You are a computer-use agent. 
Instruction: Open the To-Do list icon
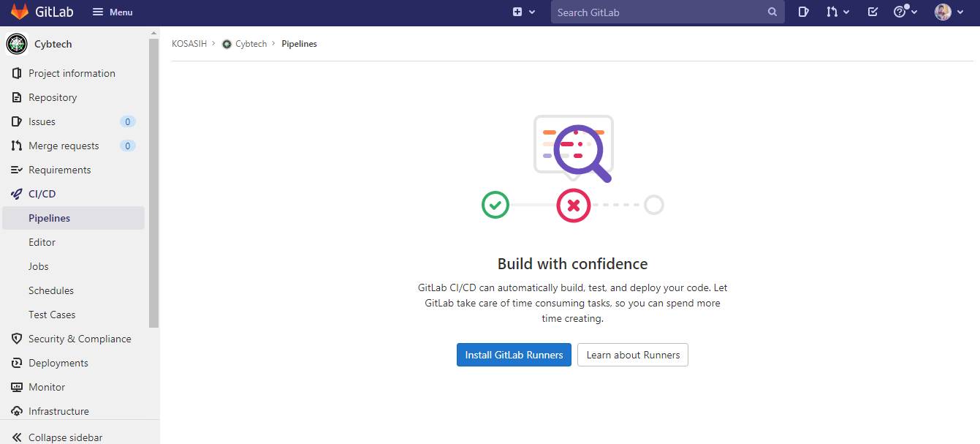point(872,12)
